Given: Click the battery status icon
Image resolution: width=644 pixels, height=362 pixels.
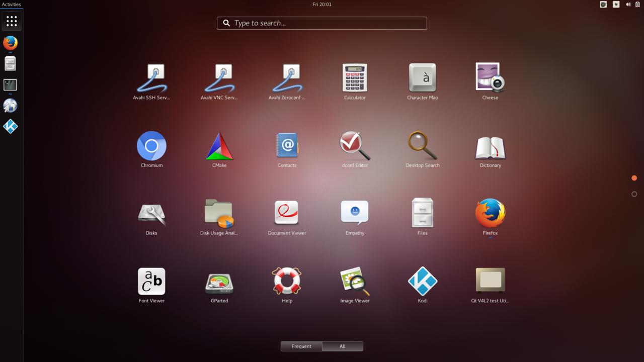Looking at the screenshot, I should [637, 5].
